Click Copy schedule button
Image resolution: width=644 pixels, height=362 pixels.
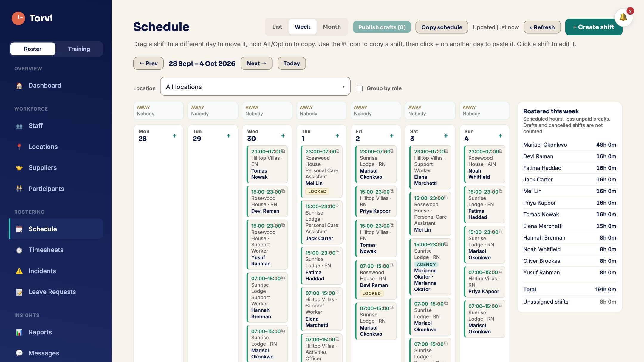[x=442, y=27]
